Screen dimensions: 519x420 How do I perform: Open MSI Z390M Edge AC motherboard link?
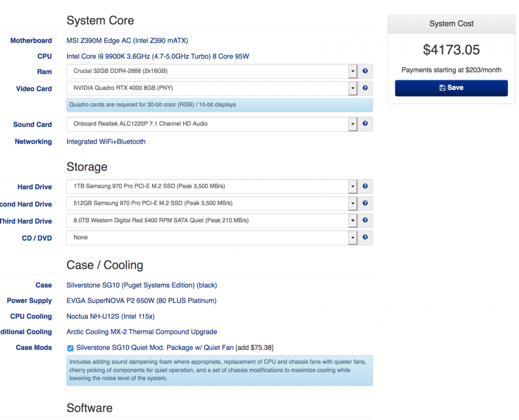[x=127, y=40]
